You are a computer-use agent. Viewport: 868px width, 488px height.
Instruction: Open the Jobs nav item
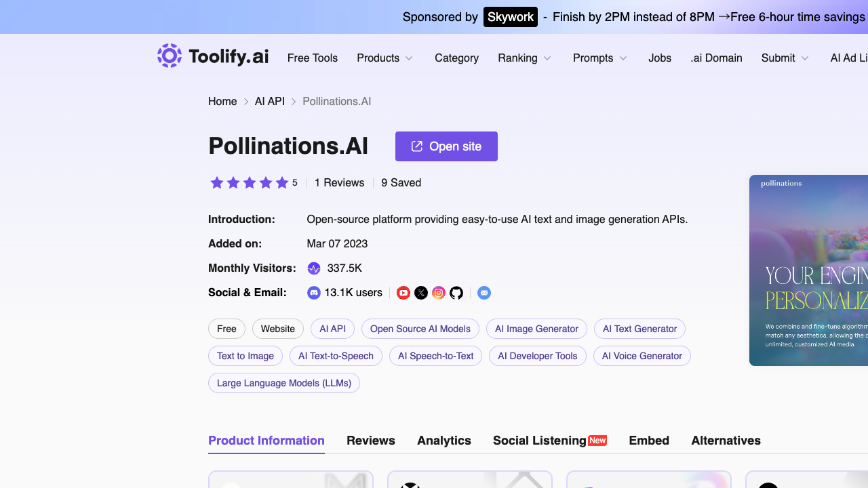660,58
